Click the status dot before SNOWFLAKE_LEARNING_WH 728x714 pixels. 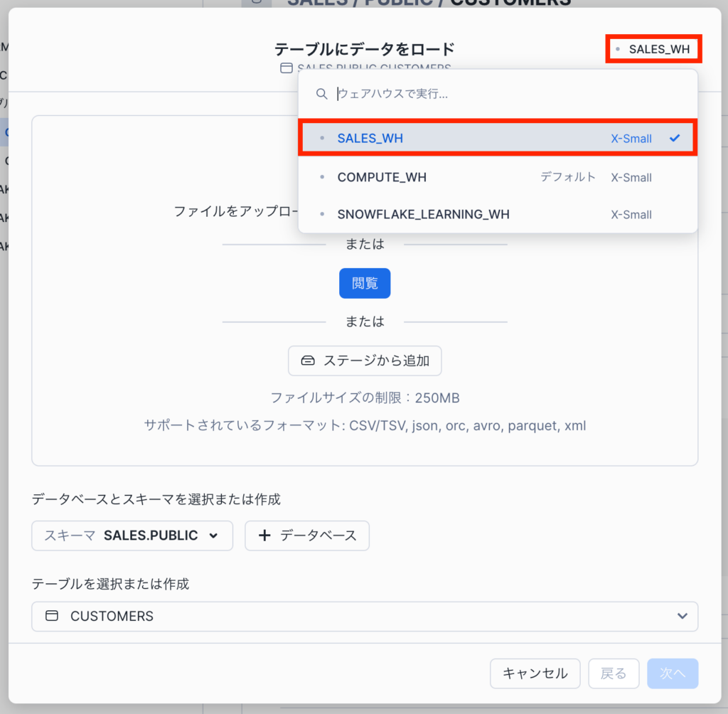coord(323,214)
